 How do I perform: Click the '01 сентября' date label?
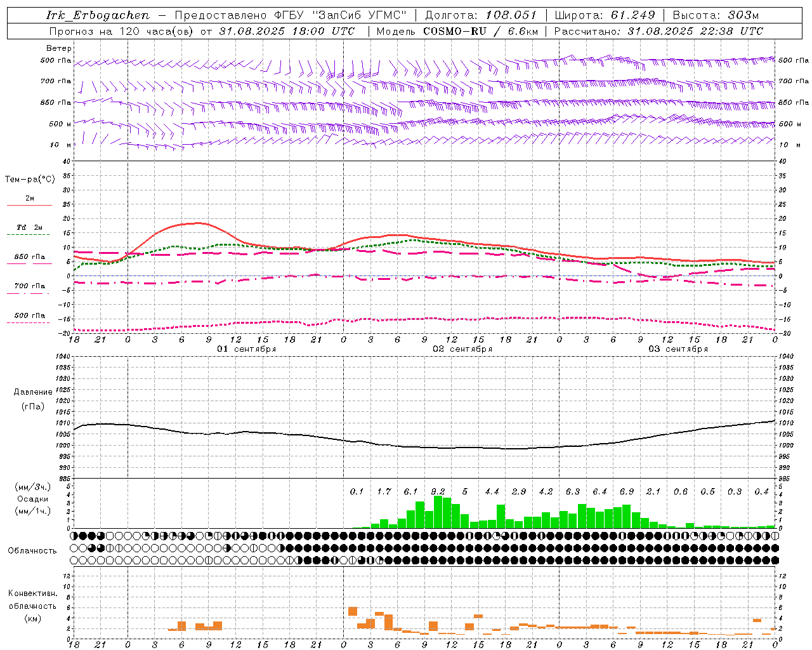click(x=247, y=349)
